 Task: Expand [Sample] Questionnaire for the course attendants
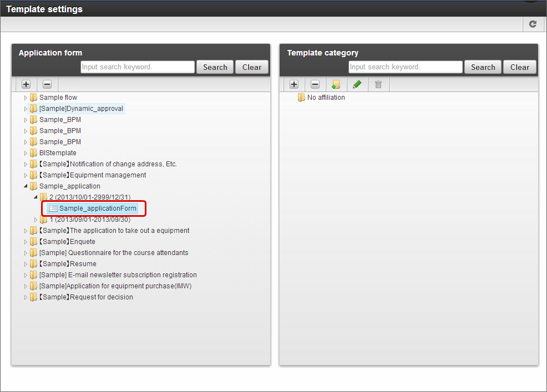(x=26, y=253)
